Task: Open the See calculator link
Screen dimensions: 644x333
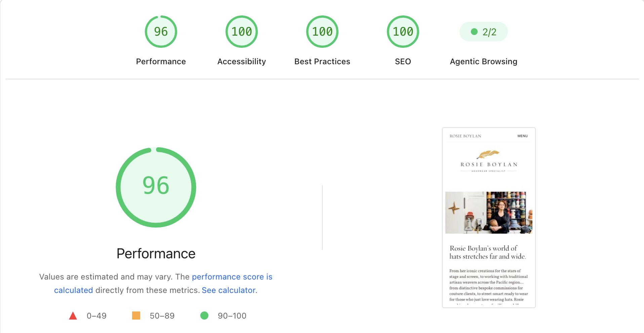Action: tap(229, 290)
